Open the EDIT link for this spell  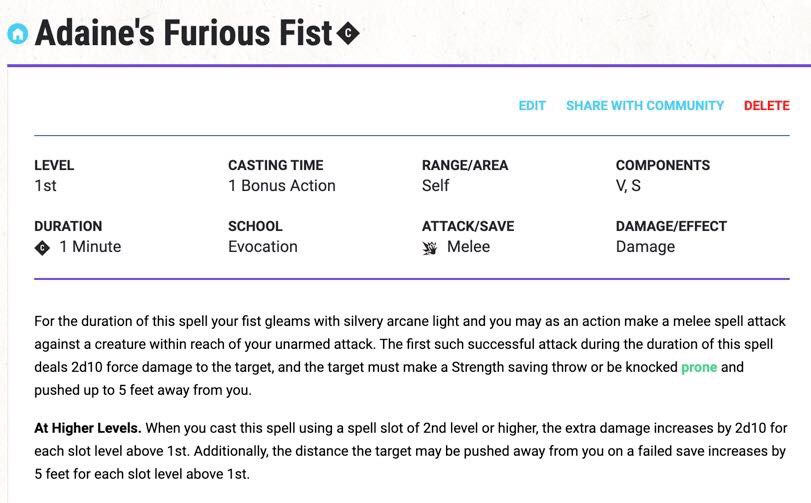[x=532, y=106]
